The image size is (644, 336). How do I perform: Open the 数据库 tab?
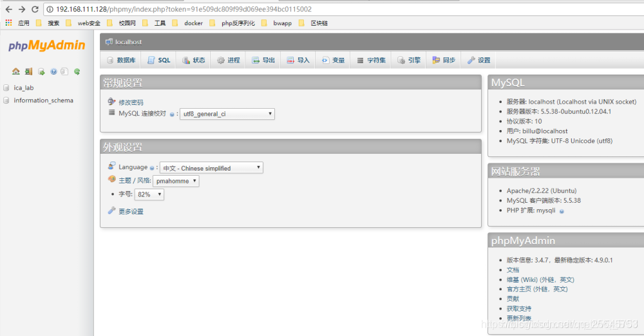(121, 61)
